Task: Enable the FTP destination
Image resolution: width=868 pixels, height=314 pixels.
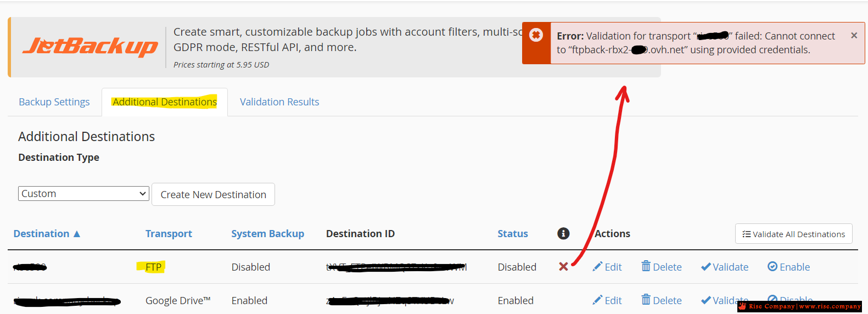Action: coord(788,267)
